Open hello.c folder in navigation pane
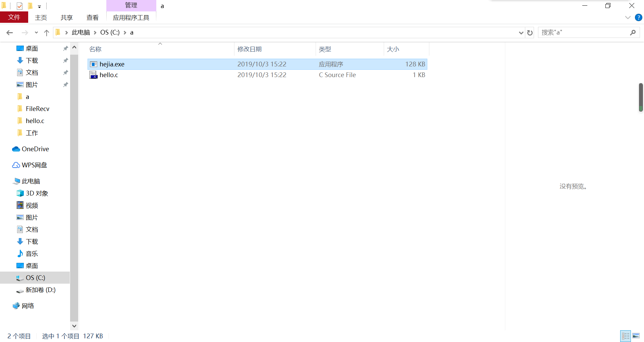Screen dimensions: 644x342 point(35,121)
